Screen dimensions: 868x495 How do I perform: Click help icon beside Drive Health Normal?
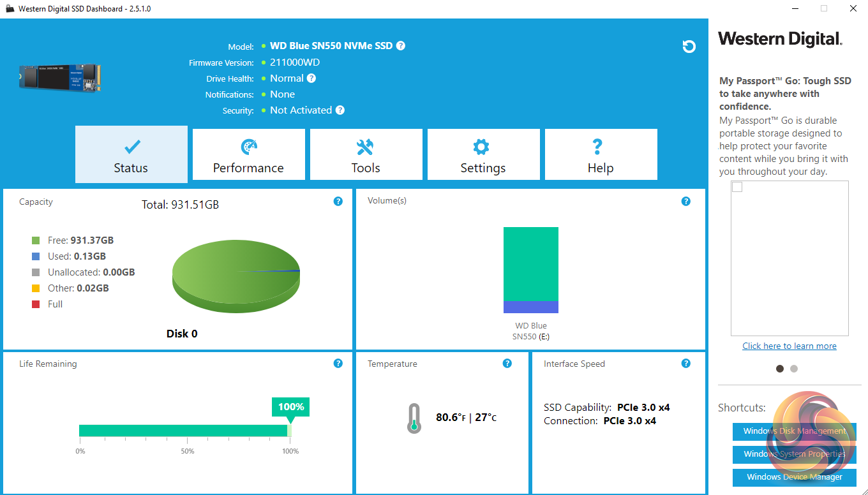click(x=311, y=78)
